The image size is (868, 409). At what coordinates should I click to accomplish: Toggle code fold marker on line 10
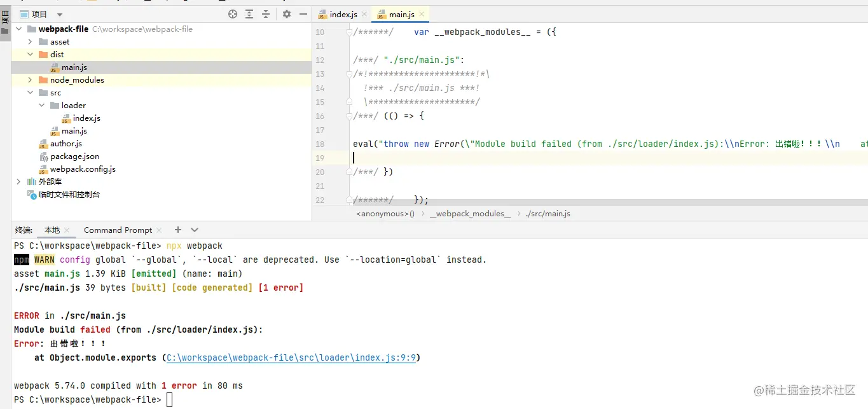pyautogui.click(x=349, y=32)
